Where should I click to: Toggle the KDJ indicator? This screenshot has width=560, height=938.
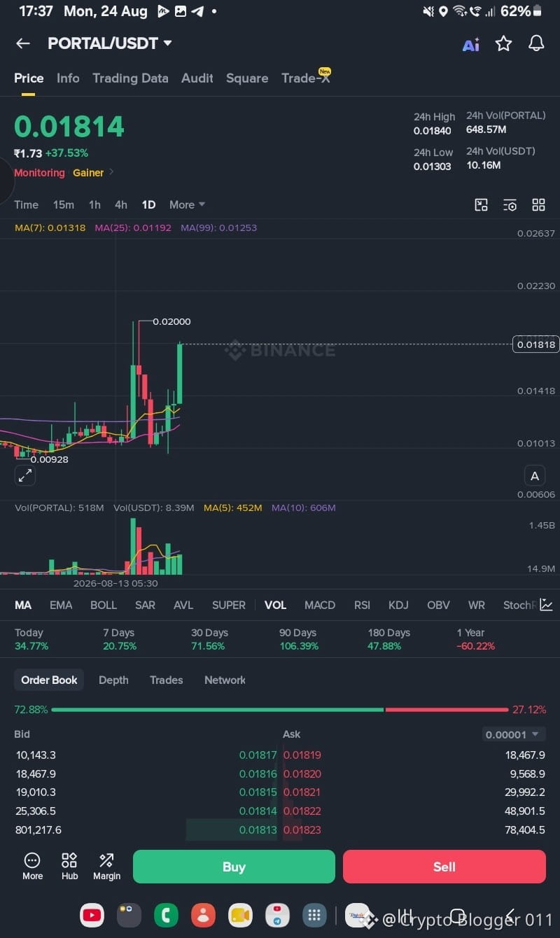coord(398,605)
